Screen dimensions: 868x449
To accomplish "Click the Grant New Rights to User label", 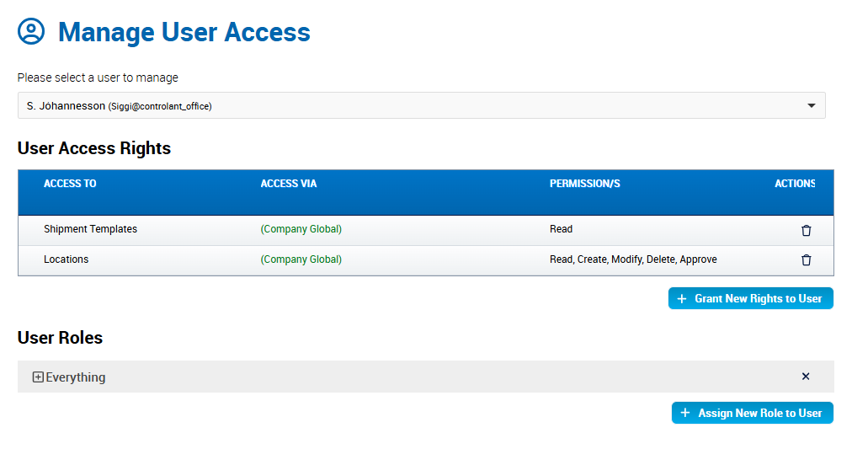I will click(x=758, y=299).
